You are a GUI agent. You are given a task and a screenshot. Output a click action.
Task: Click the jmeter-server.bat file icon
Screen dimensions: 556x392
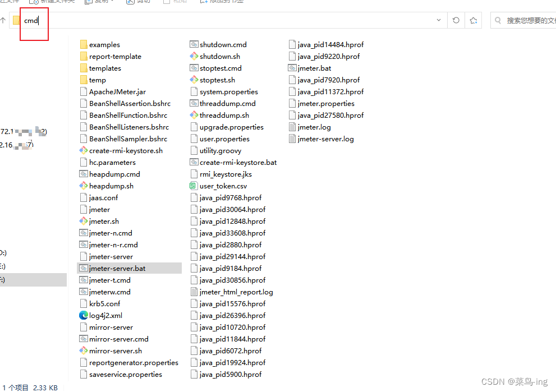click(x=84, y=268)
